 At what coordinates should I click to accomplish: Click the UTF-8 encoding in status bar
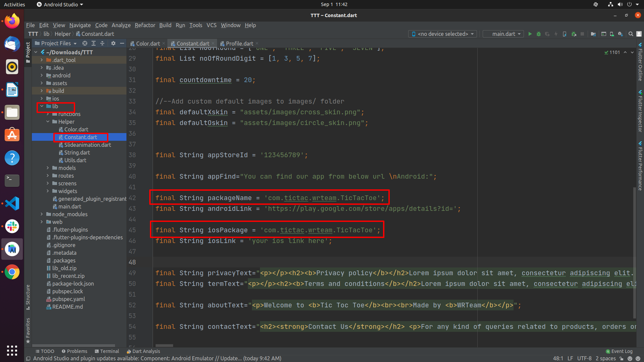click(x=584, y=358)
